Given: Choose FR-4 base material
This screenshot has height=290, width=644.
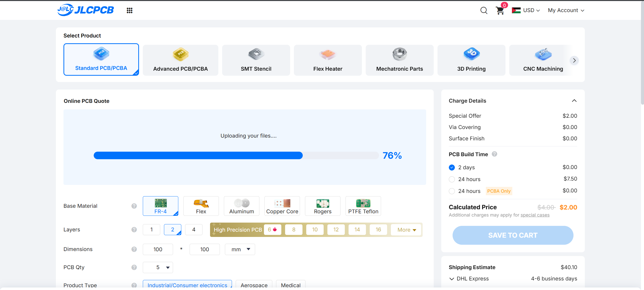Looking at the screenshot, I should [x=160, y=206].
